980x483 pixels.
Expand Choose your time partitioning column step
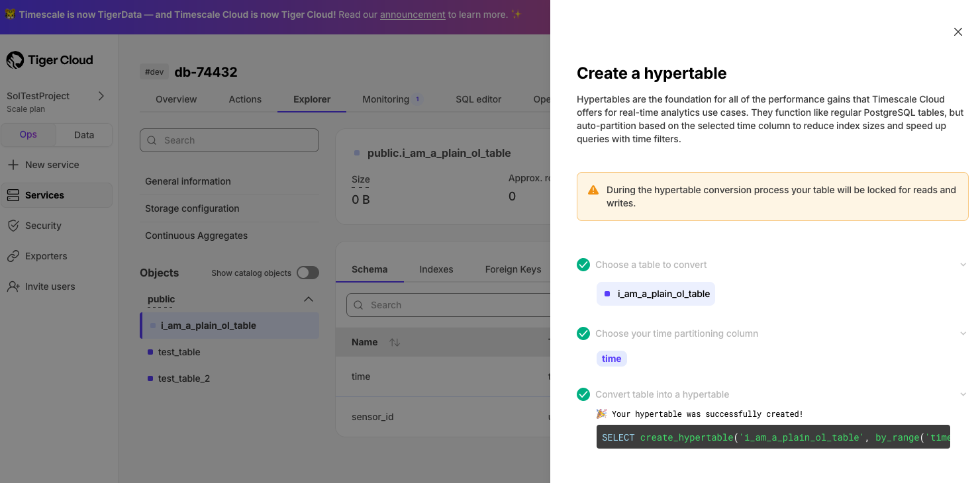click(x=963, y=333)
